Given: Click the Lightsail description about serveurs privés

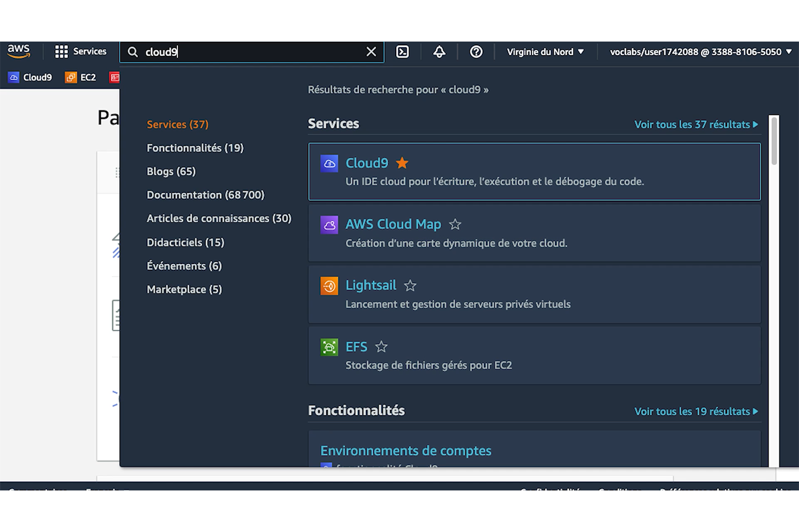Looking at the screenshot, I should pyautogui.click(x=458, y=305).
